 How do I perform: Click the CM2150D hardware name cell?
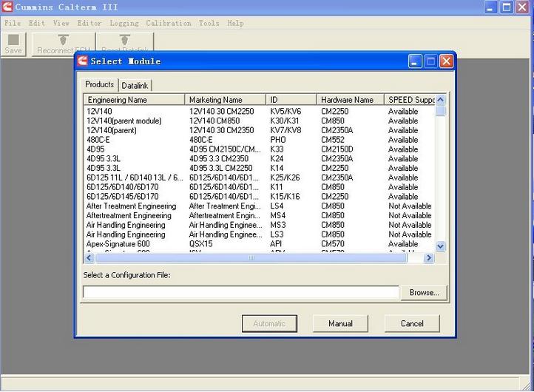[337, 149]
